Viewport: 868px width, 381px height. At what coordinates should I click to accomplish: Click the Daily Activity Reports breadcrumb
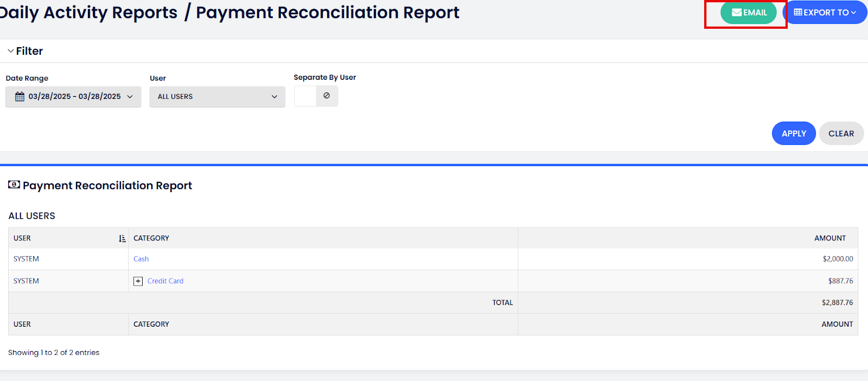88,12
